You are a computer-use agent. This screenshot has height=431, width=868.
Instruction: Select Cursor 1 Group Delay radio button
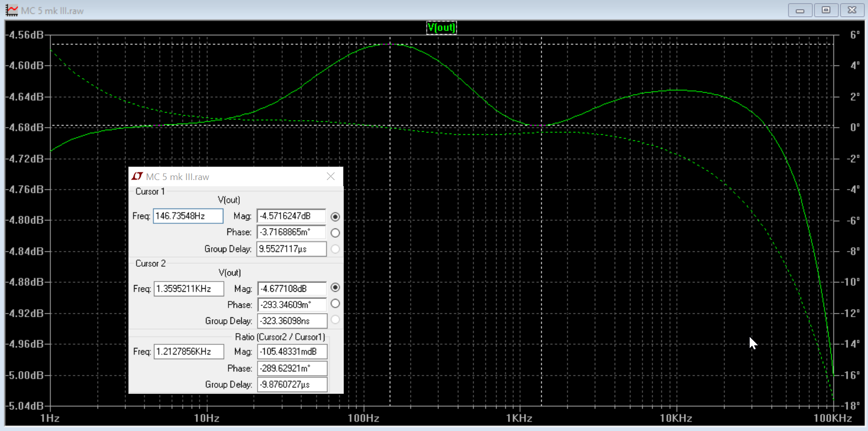335,249
